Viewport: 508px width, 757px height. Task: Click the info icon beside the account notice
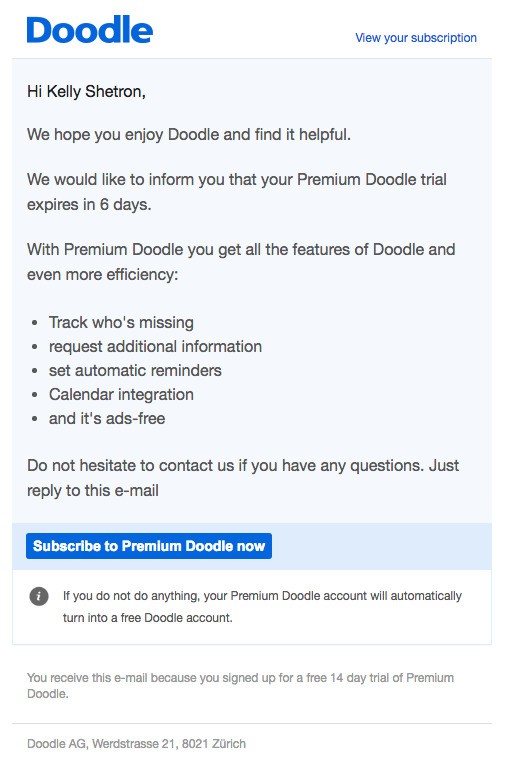pos(39,596)
